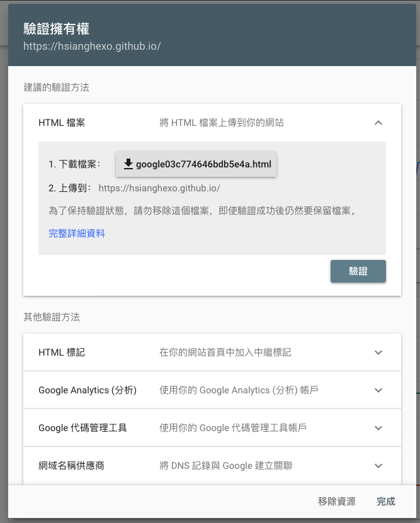Click the upload URL https://hsianghexo.github.io/ in step 2
Screen dimensions: 420x523
coord(159,188)
